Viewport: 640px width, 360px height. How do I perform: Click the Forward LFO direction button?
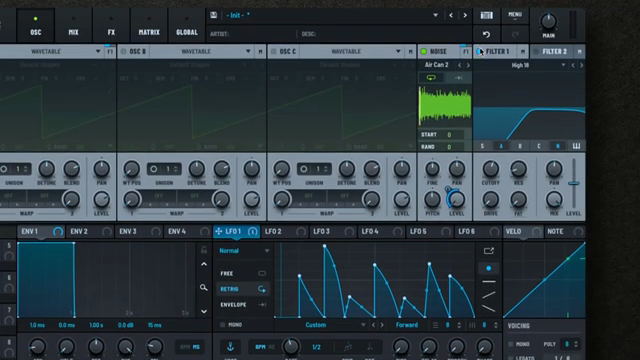tap(407, 325)
